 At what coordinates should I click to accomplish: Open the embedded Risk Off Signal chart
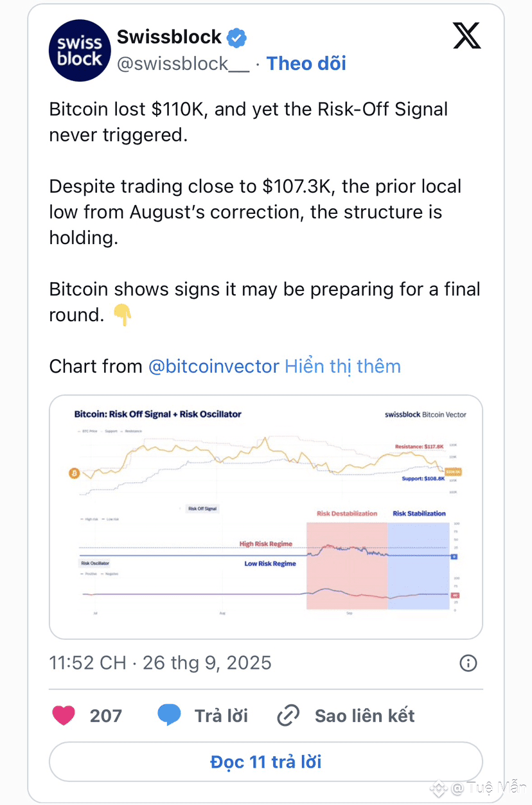point(266,517)
